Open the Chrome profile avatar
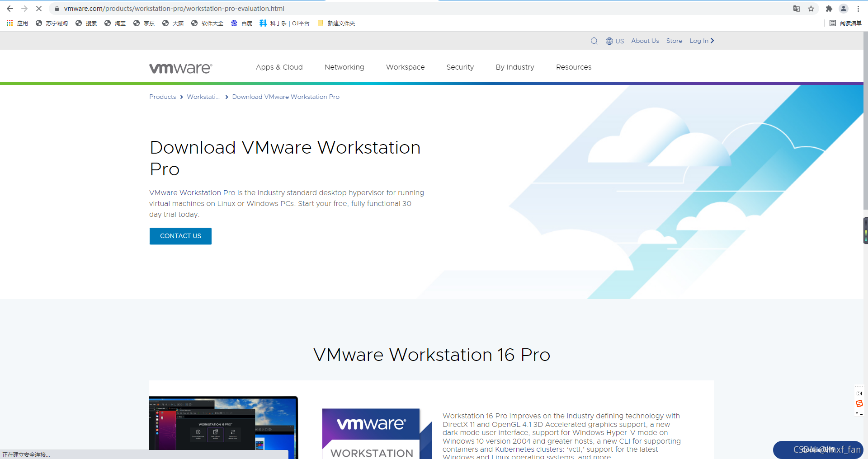Image resolution: width=868 pixels, height=459 pixels. pos(844,9)
